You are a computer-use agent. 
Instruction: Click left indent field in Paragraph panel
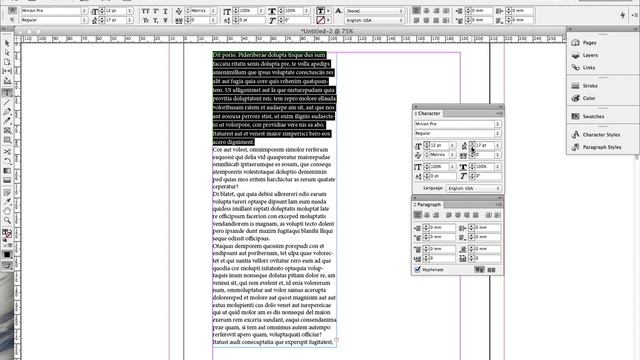click(x=442, y=228)
